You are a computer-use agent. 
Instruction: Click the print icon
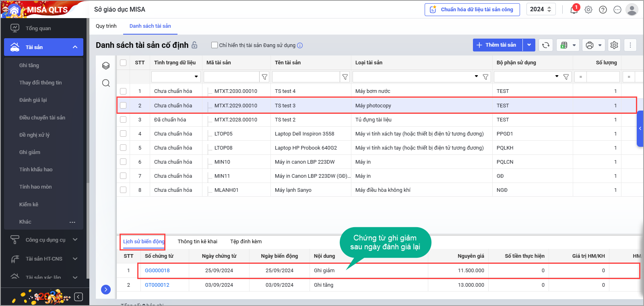pyautogui.click(x=590, y=45)
